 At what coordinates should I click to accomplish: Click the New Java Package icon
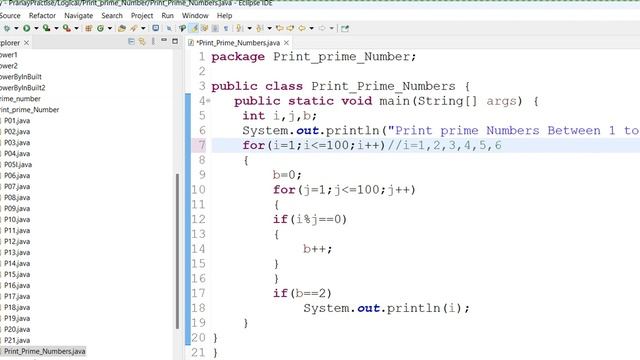click(x=88, y=28)
